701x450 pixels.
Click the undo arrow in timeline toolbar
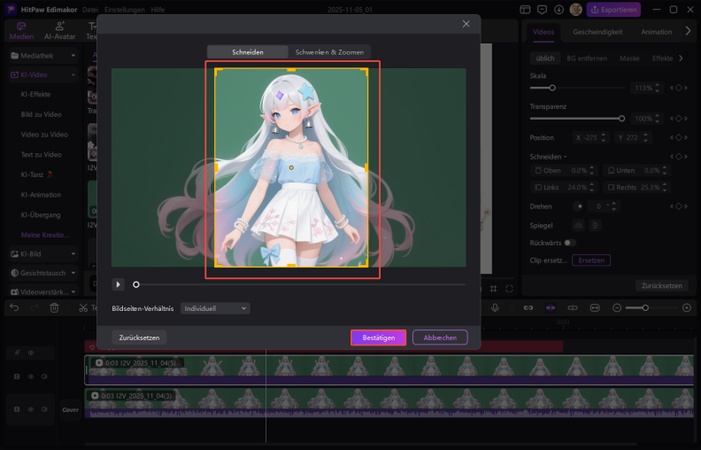[14, 307]
